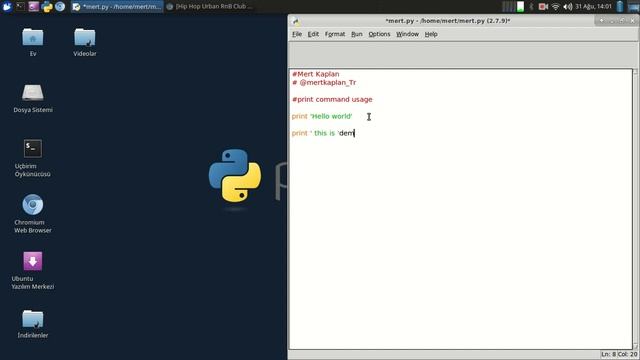Image resolution: width=640 pixels, height=360 pixels.
Task: Click the Chromium launcher in top panel
Action: point(60,6)
